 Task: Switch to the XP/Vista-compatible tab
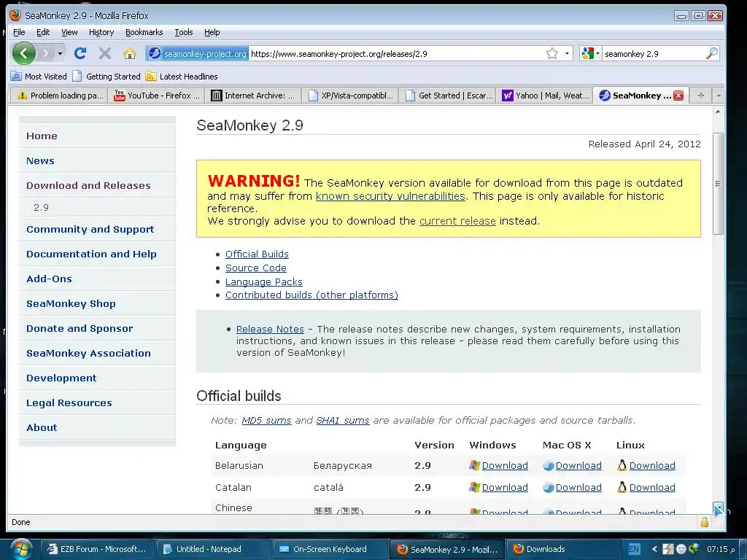pyautogui.click(x=350, y=96)
